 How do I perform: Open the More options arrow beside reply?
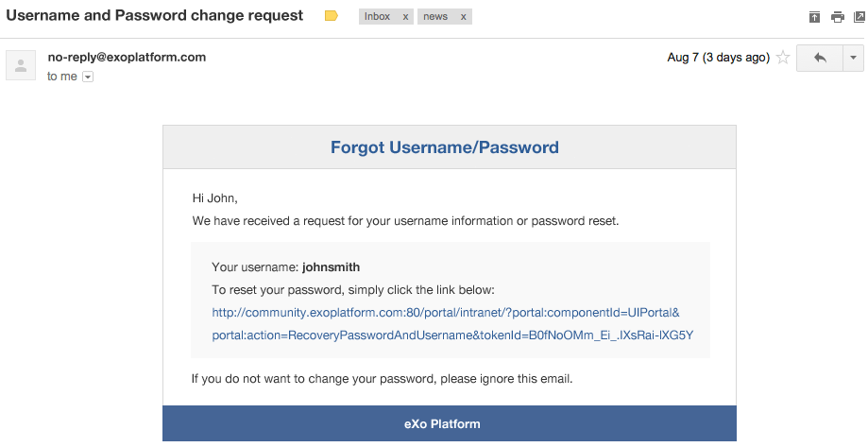pos(853,58)
